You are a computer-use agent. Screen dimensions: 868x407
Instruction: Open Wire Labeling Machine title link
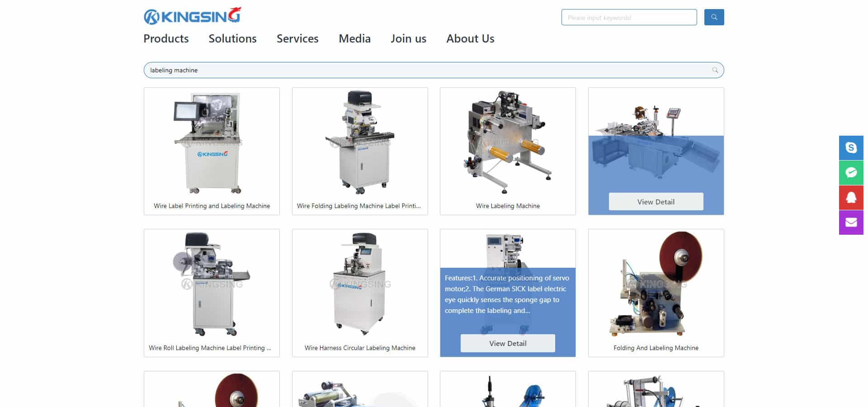508,206
